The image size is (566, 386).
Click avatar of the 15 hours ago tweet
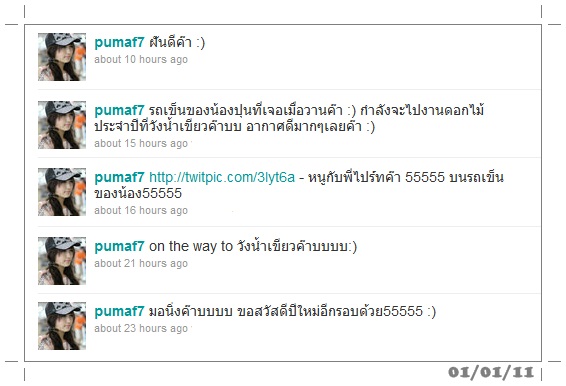62,125
